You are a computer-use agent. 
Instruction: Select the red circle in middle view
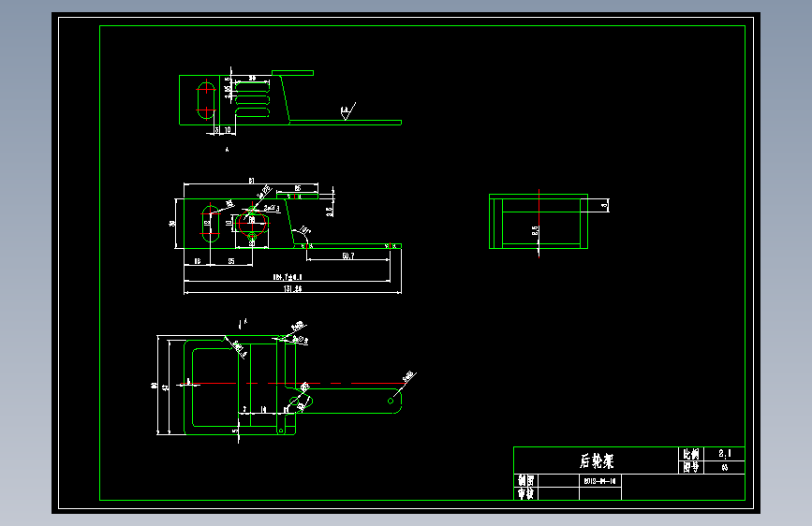(252, 224)
